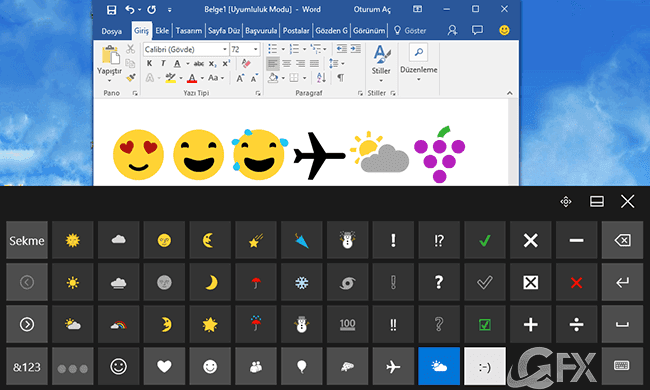Insert the division sign emoji
The image size is (650, 390).
pos(576,325)
